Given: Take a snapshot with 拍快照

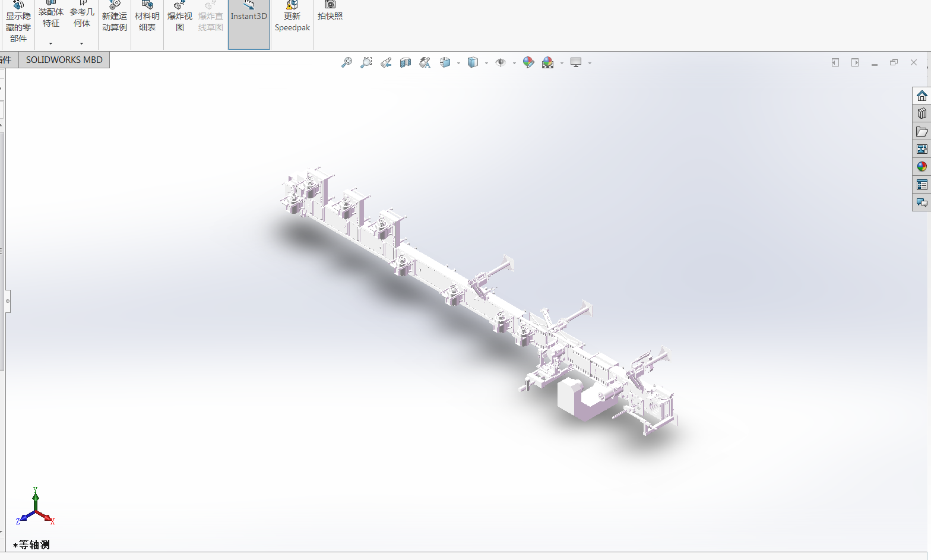Looking at the screenshot, I should click(330, 12).
